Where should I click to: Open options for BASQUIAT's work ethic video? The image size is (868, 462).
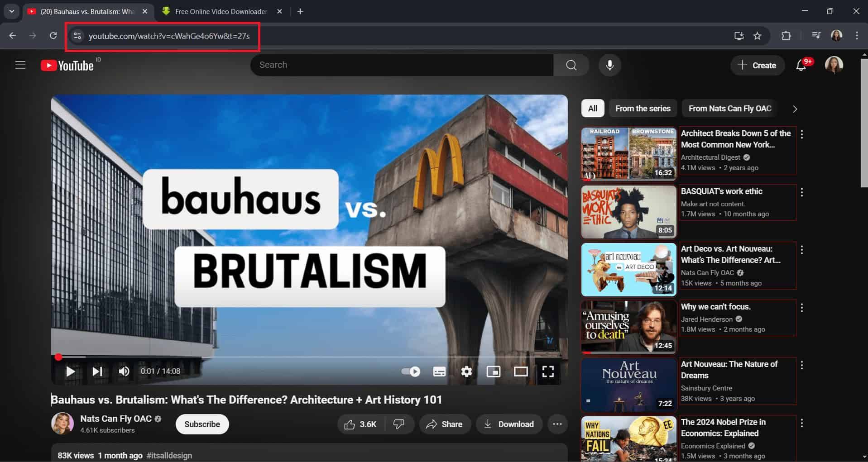click(x=802, y=192)
